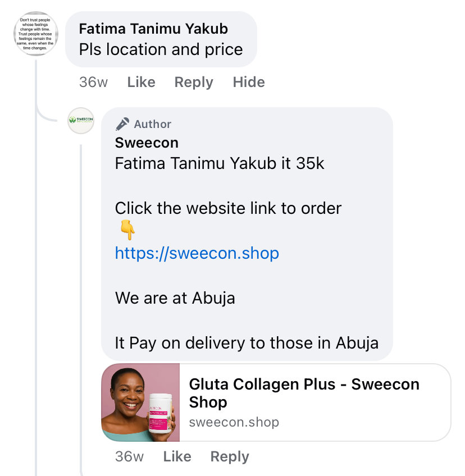Click the Sweecon page logo avatar
465x476 pixels.
(x=80, y=120)
